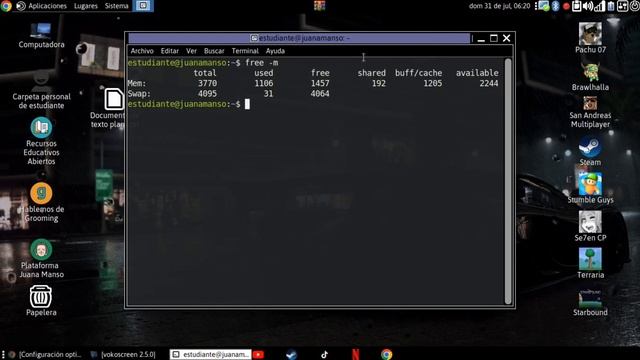
Task: Click show desktop button in top panel
Action: 143,6
